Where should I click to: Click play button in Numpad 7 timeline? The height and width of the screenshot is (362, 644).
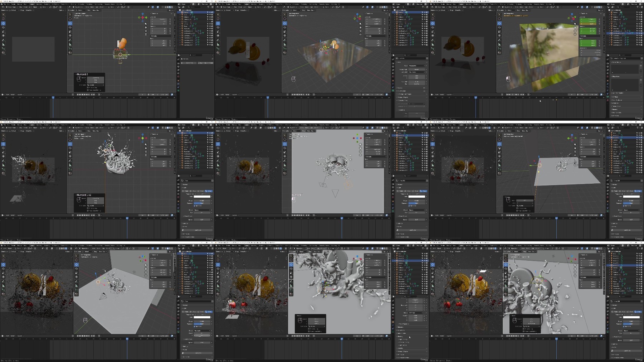click(x=300, y=215)
